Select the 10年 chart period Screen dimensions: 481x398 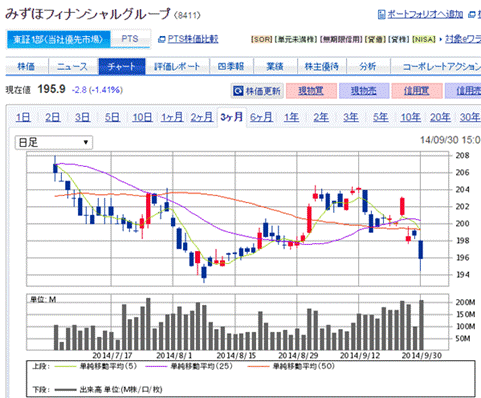tap(410, 117)
